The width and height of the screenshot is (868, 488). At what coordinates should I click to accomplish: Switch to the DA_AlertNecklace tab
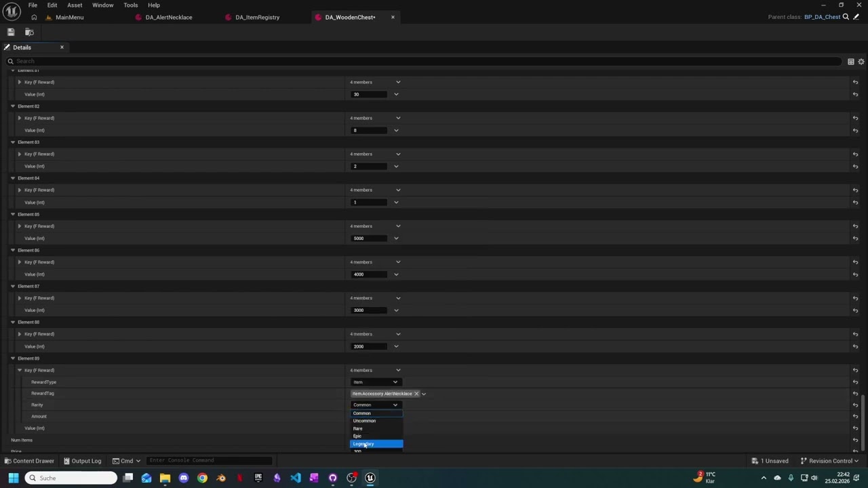coord(169,17)
